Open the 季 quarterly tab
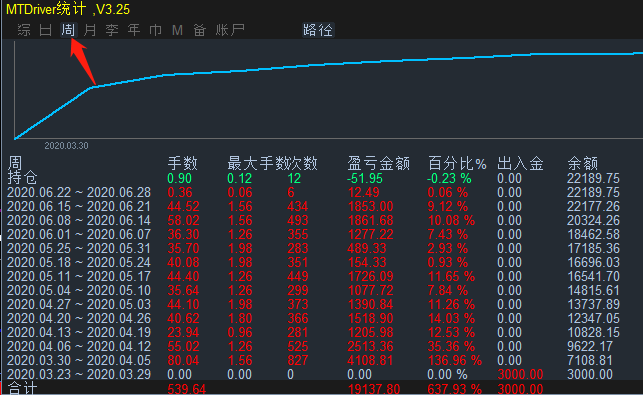This screenshot has height=395, width=643. (x=112, y=30)
